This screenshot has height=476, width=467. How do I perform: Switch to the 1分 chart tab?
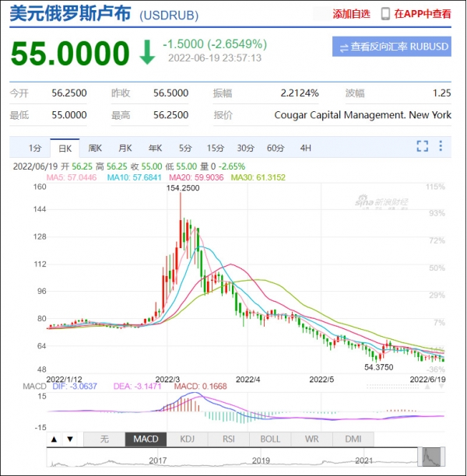click(x=35, y=148)
